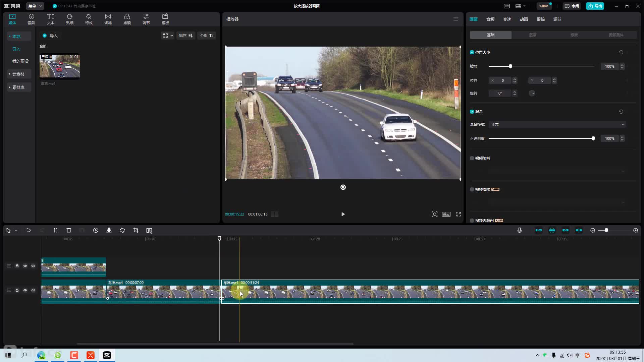
Task: Switch to the 调节 tab in properties panel
Action: click(557, 19)
